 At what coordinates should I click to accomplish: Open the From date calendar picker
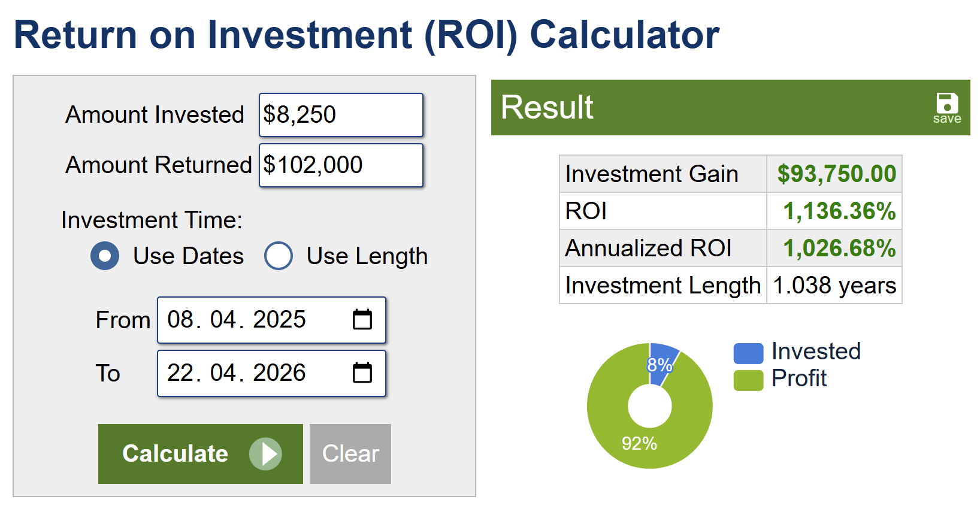tap(362, 320)
